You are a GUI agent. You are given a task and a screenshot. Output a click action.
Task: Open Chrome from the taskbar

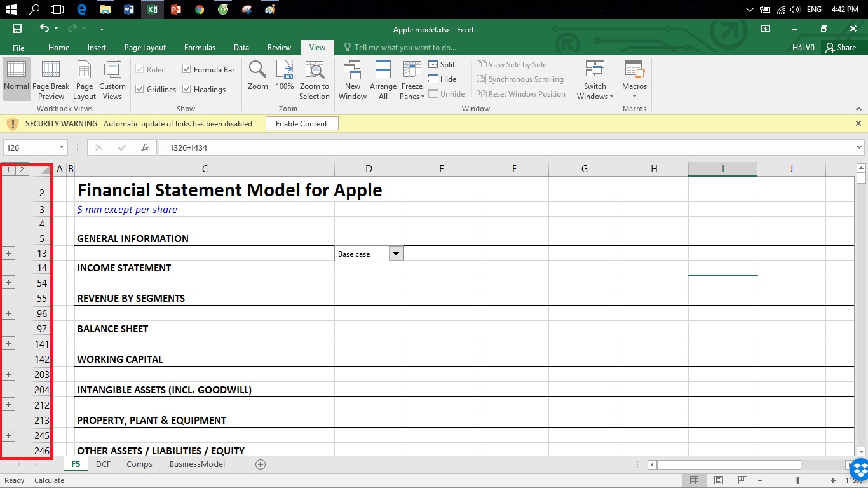200,10
